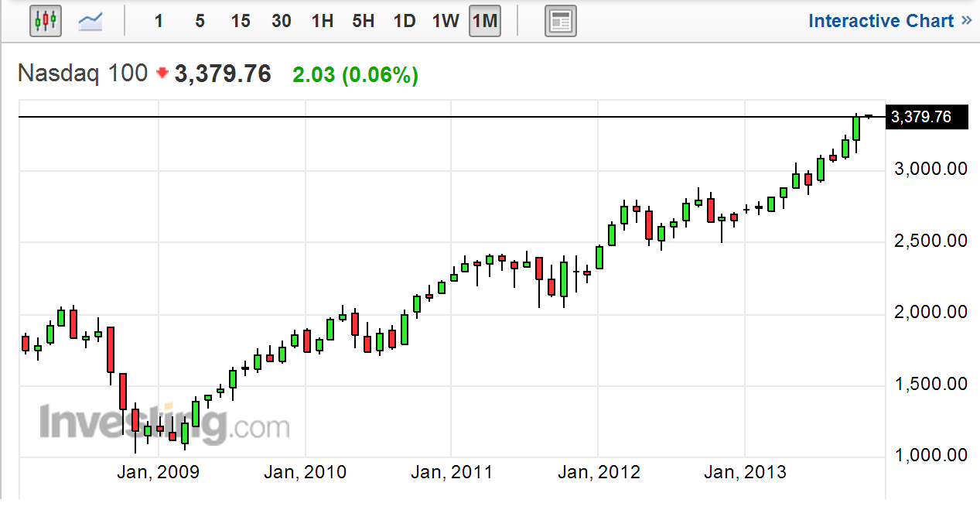Open the Interactive Chart link
The image size is (980, 510).
(890, 21)
